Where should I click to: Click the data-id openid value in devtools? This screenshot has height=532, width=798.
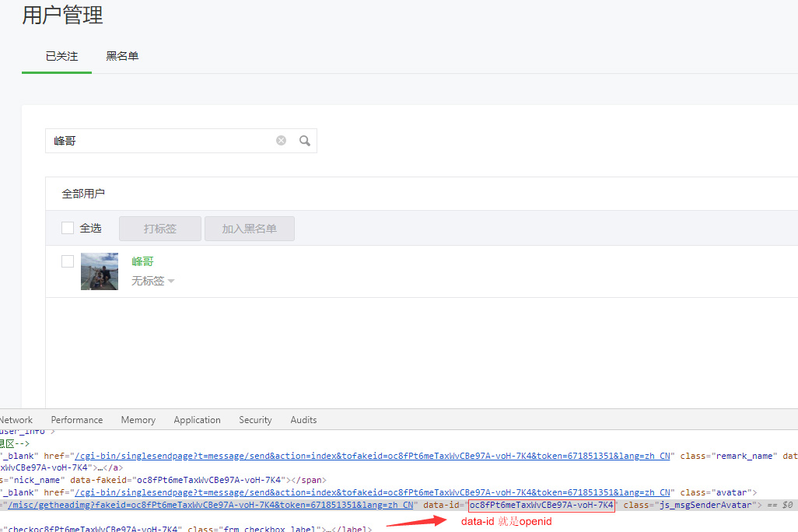pos(541,505)
